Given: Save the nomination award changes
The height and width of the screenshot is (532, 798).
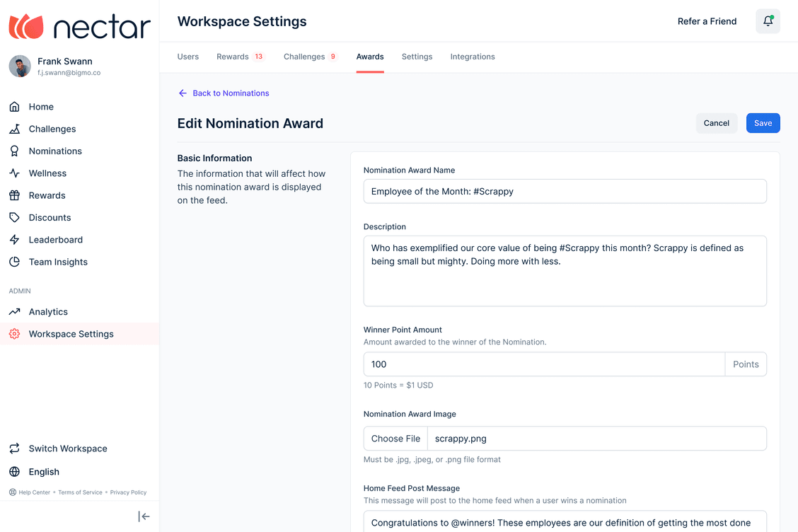Looking at the screenshot, I should click(x=763, y=122).
